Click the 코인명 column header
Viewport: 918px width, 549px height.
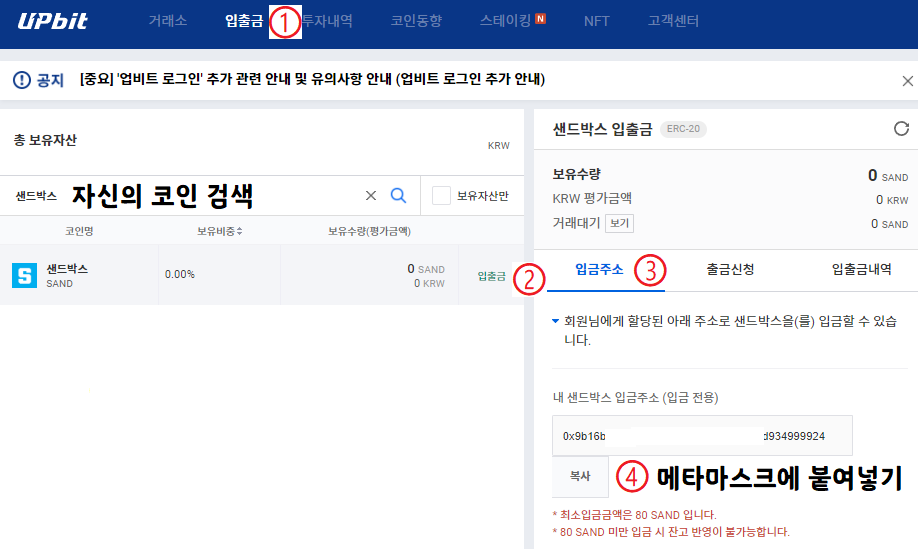pyautogui.click(x=79, y=231)
